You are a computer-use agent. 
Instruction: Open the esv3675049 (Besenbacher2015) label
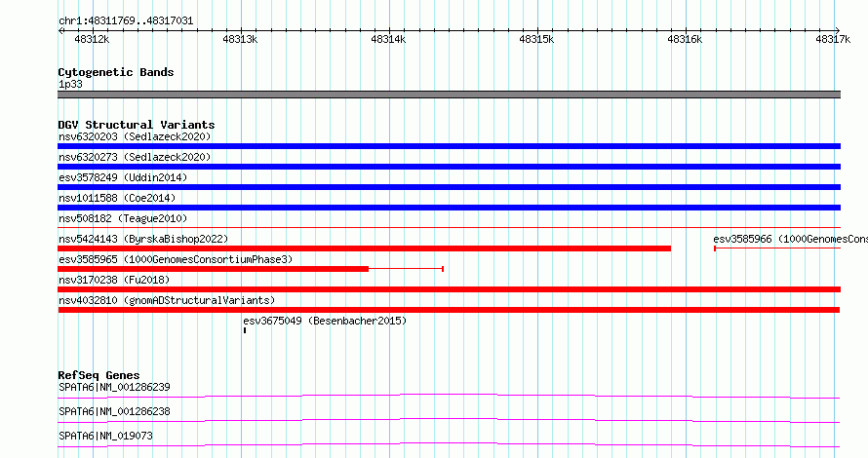(325, 321)
